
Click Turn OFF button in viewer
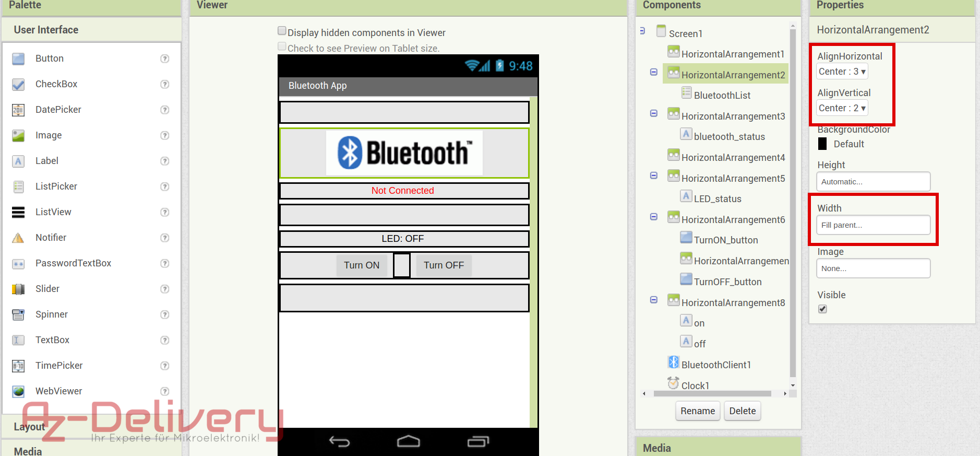[x=444, y=265]
